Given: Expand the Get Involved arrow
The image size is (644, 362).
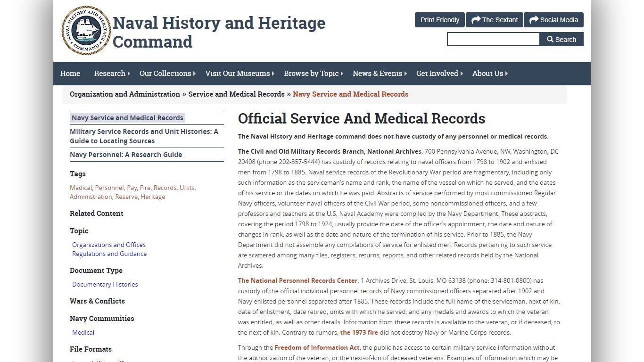Looking at the screenshot, I should [x=462, y=74].
